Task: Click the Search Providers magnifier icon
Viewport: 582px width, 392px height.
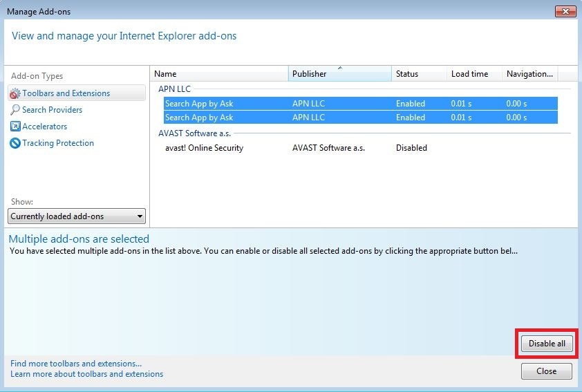Action: tap(15, 110)
